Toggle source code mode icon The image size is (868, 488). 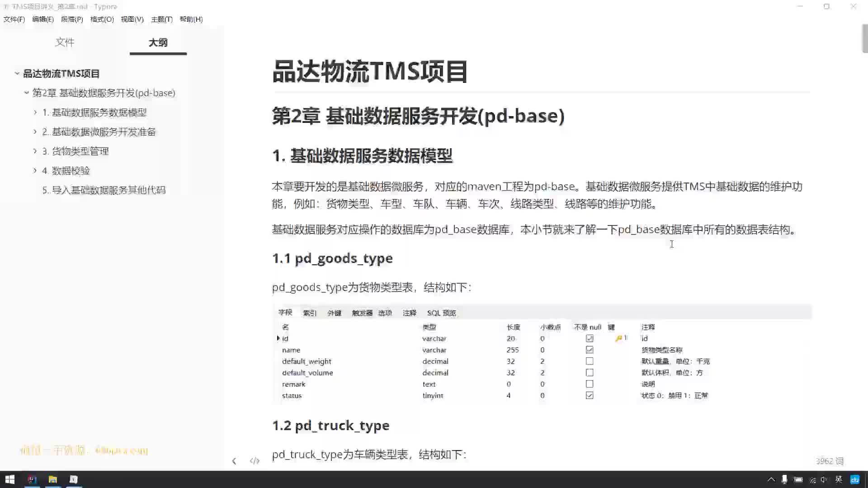point(255,461)
